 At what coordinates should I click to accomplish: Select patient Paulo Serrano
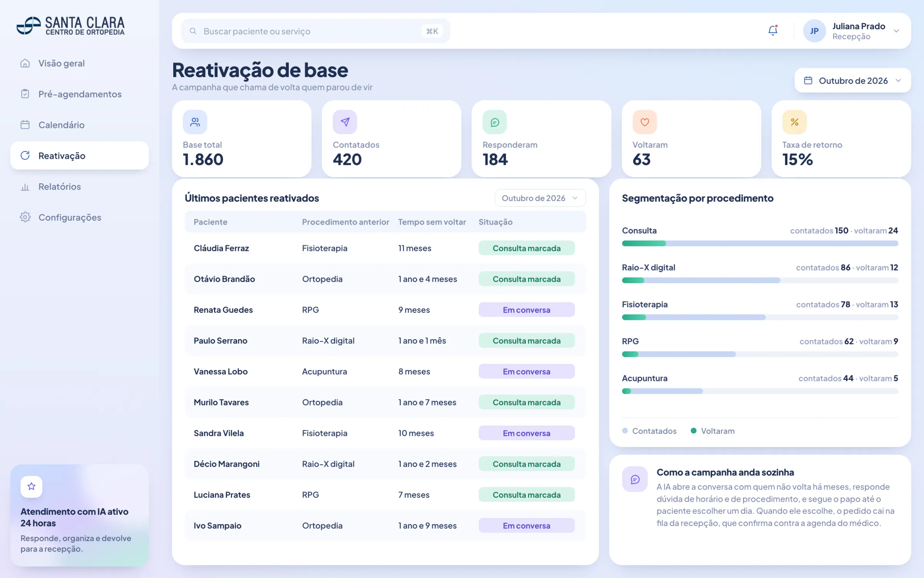click(x=220, y=341)
